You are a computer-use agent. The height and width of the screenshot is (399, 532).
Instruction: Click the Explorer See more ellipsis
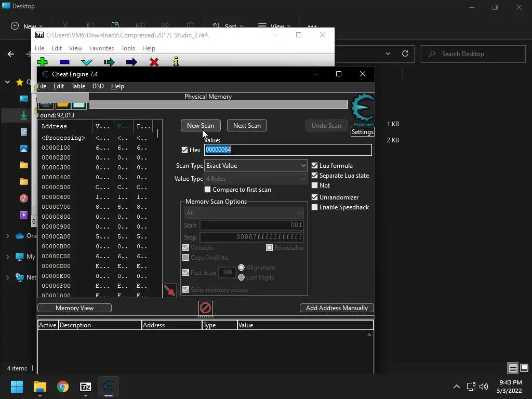pos(312,26)
